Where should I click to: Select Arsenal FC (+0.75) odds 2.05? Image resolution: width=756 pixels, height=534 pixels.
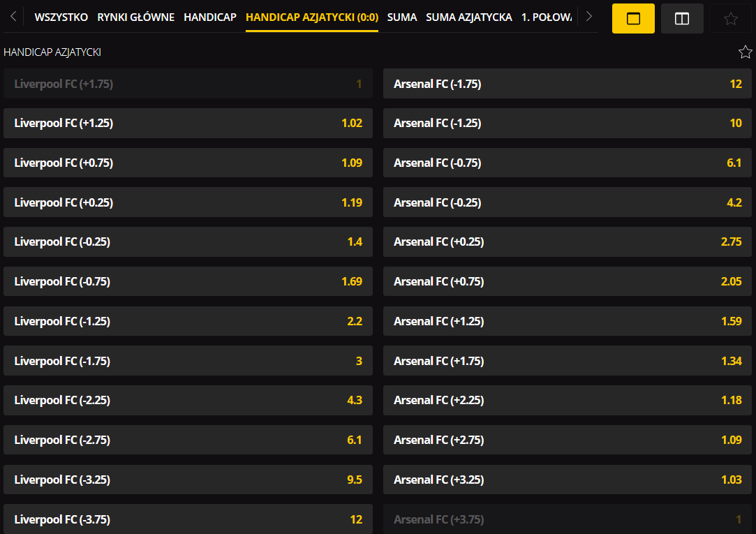click(x=568, y=281)
